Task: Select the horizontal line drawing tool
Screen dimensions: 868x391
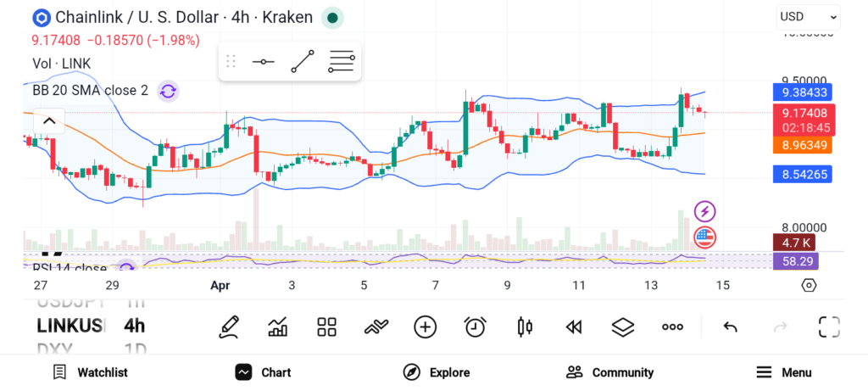Action: (x=263, y=62)
